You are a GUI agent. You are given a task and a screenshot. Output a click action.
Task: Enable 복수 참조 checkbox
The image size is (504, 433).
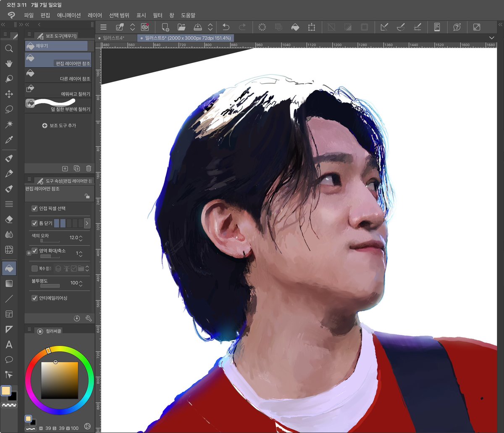[34, 268]
